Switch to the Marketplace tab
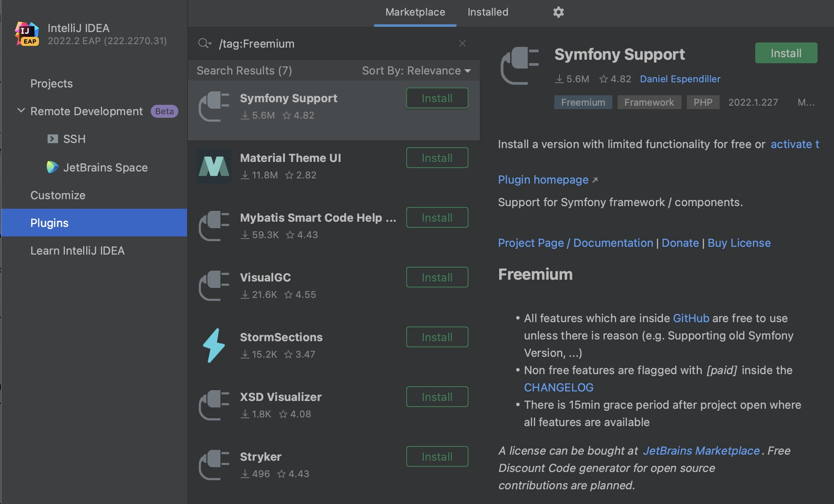The height and width of the screenshot is (504, 834). [415, 12]
